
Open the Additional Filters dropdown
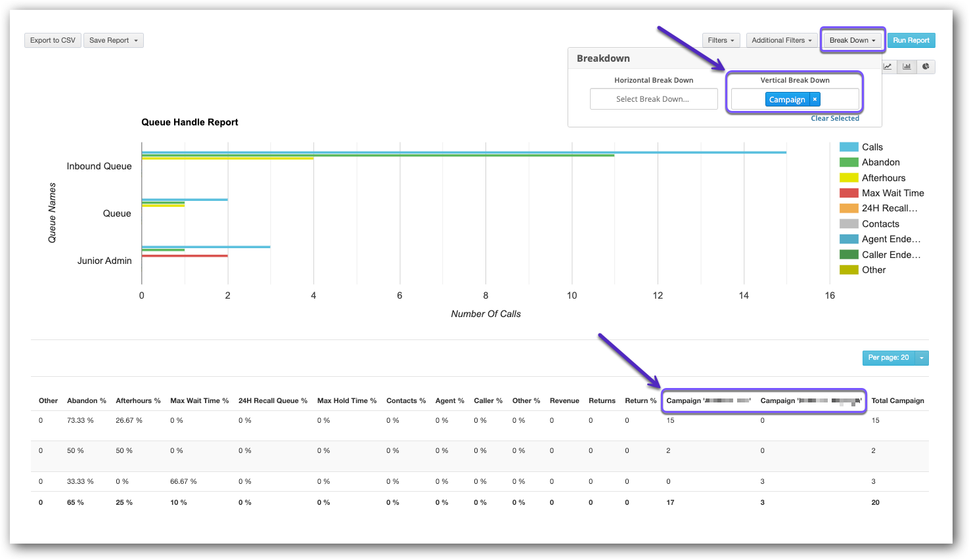[x=781, y=40]
